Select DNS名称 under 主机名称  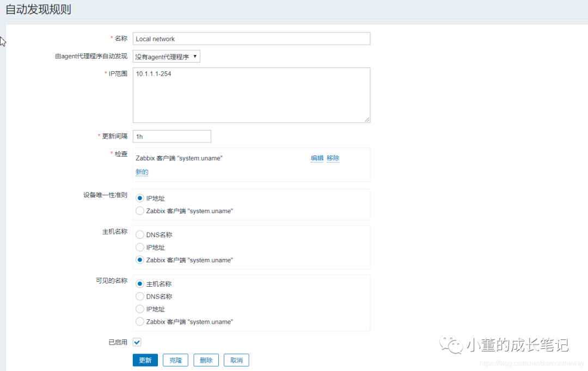pos(140,234)
